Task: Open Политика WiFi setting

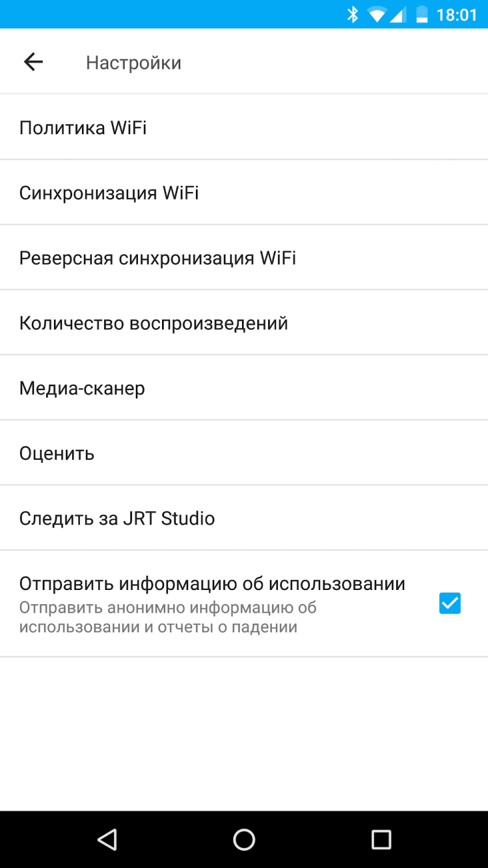Action: [83, 128]
